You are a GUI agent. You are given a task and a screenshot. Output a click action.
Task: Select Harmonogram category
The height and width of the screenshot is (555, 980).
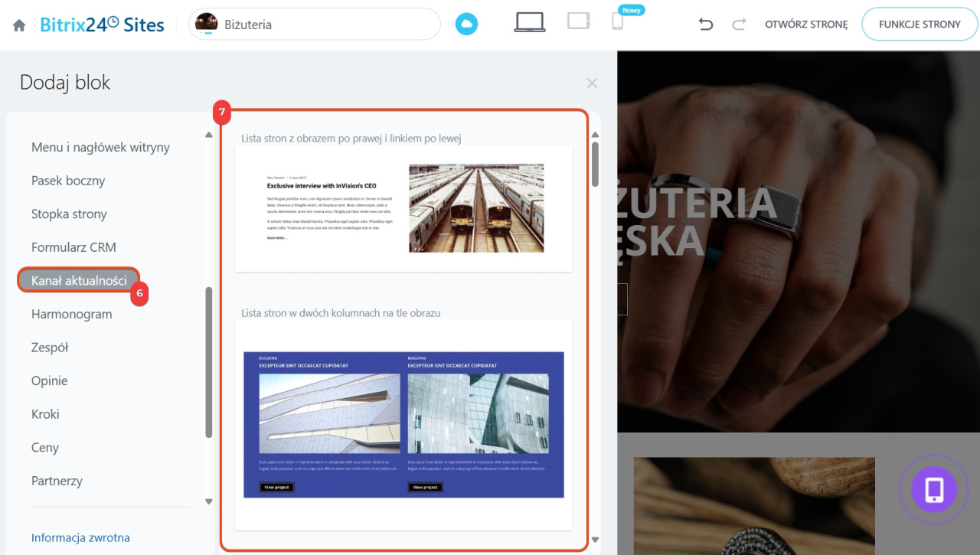[71, 314]
